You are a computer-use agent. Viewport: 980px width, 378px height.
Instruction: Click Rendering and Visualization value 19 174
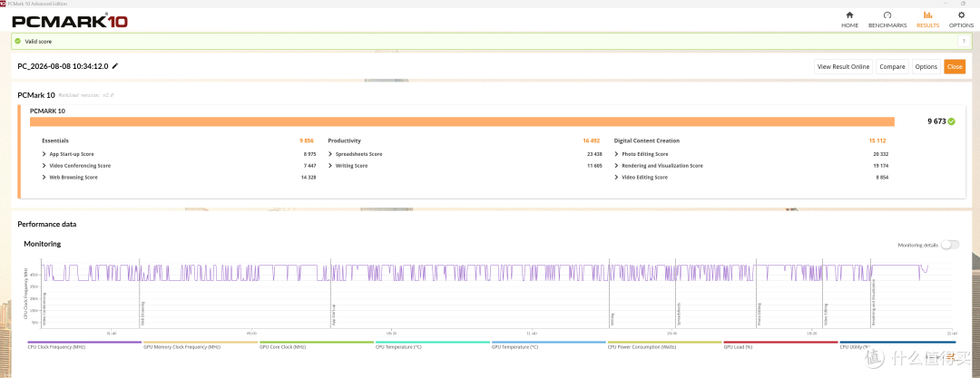(x=880, y=166)
